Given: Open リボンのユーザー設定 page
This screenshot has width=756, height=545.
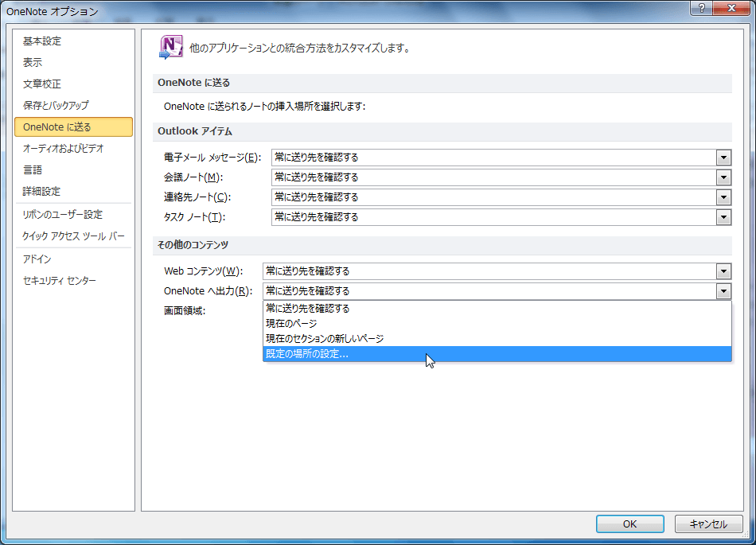Looking at the screenshot, I should point(73,215).
